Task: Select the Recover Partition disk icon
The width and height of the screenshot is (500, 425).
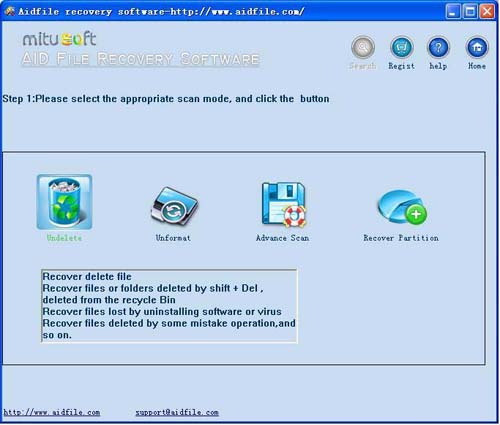Action: [402, 207]
